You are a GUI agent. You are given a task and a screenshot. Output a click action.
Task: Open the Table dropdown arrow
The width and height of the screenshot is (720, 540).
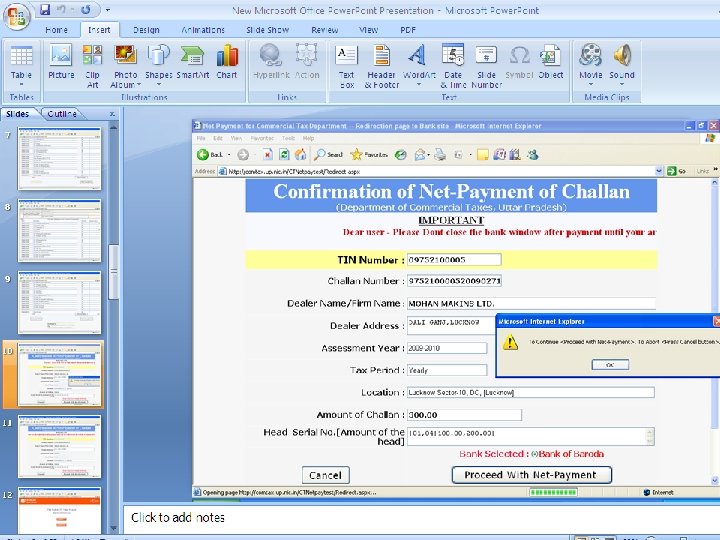21,85
